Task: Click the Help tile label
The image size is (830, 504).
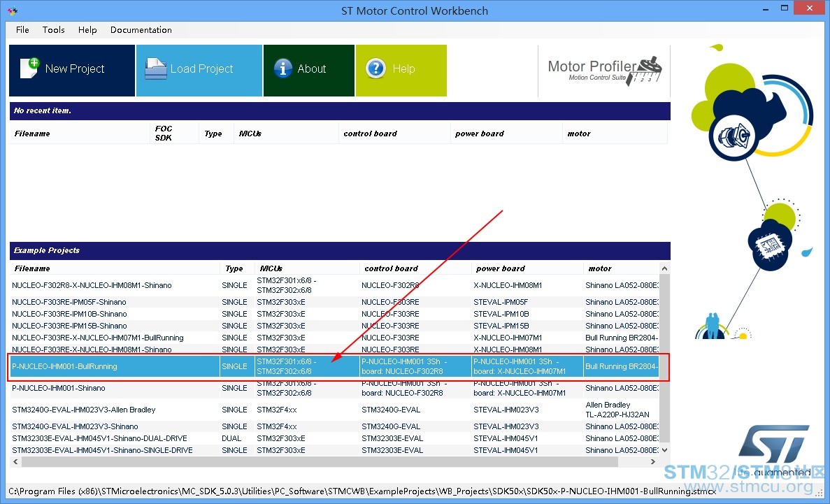Action: point(403,69)
